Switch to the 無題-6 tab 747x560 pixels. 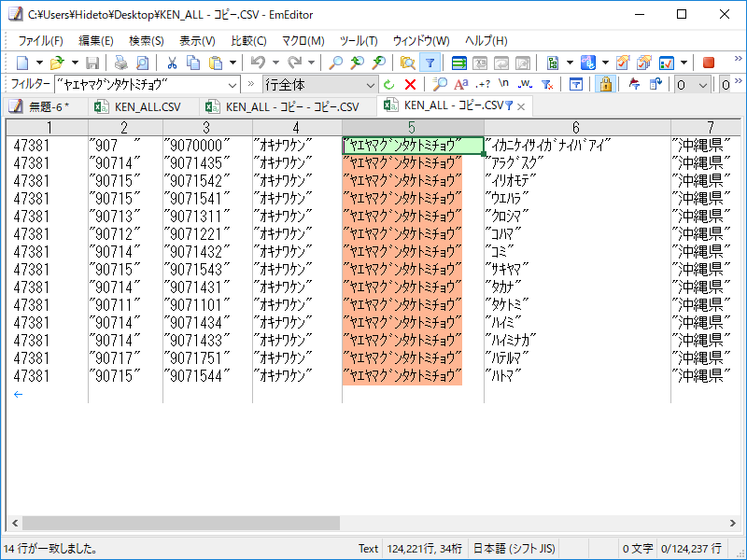tap(45, 106)
